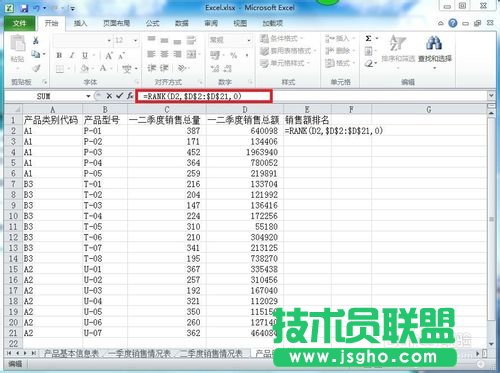Switch to the Review tab
This screenshot has width=500, height=373.
(x=211, y=23)
